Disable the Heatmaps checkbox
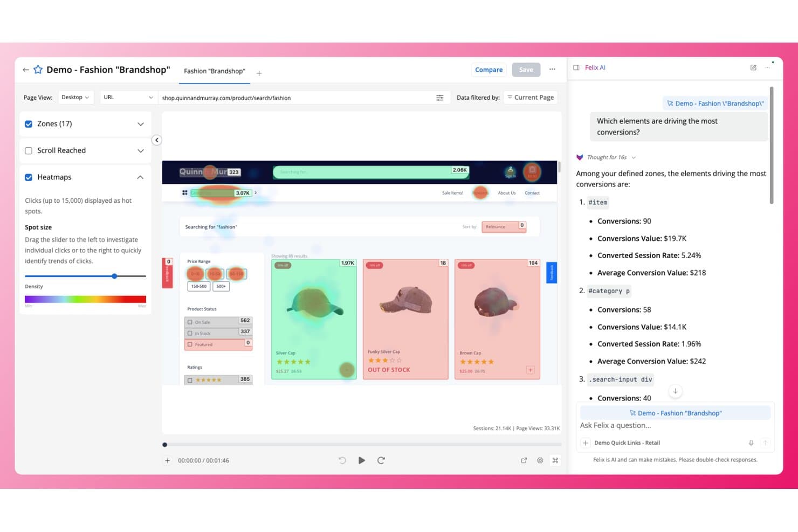 point(29,177)
